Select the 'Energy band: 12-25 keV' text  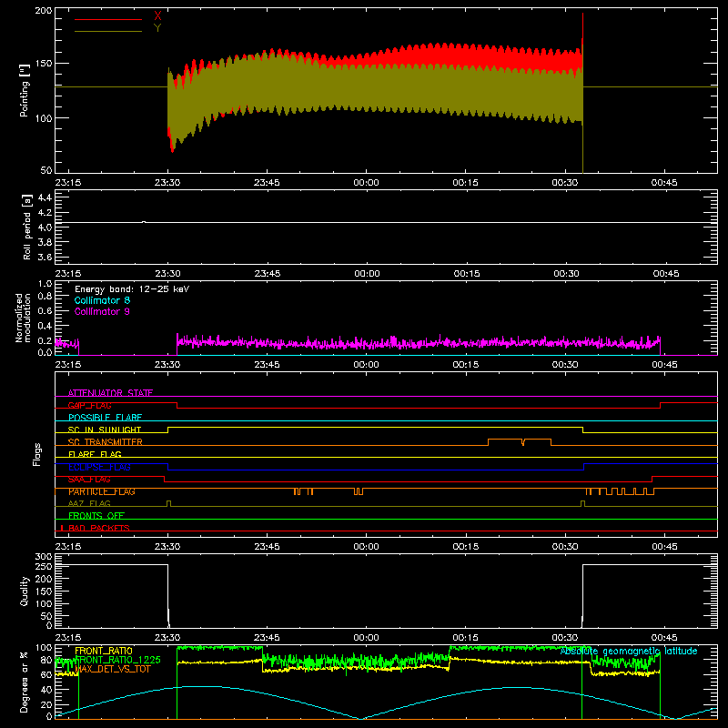pyautogui.click(x=132, y=289)
